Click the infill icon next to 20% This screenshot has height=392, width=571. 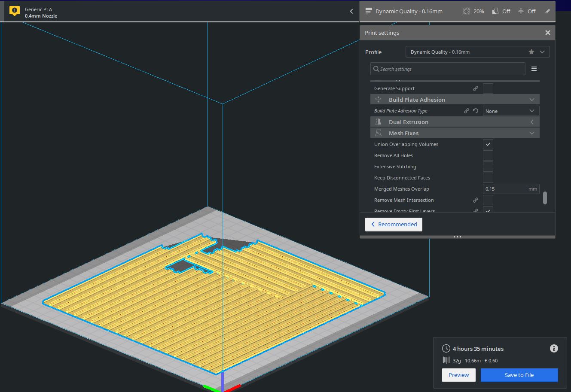click(467, 11)
